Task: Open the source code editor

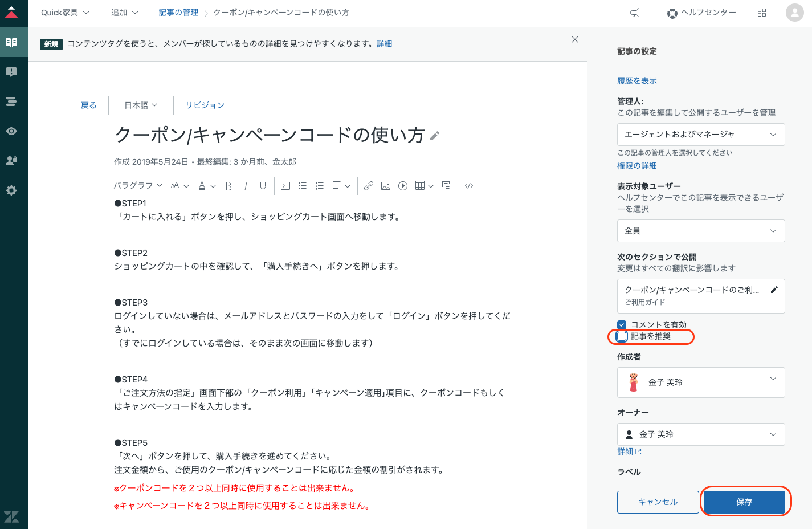Action: coord(468,185)
